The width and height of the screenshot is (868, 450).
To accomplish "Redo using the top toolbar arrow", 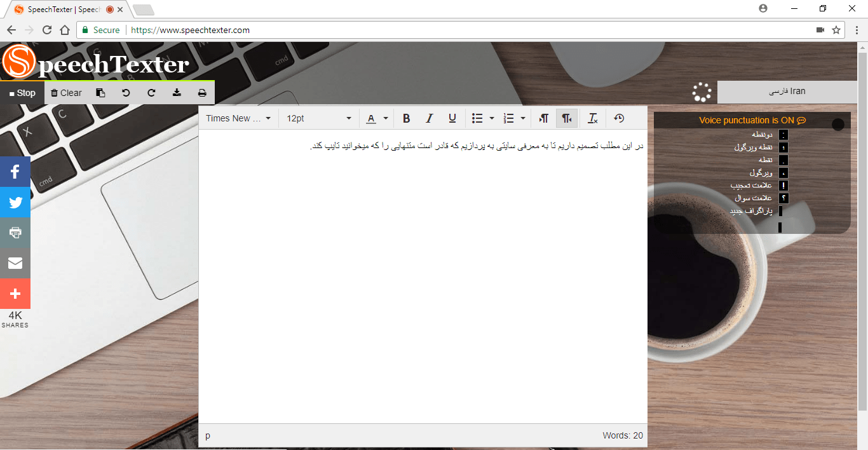I will pos(151,93).
